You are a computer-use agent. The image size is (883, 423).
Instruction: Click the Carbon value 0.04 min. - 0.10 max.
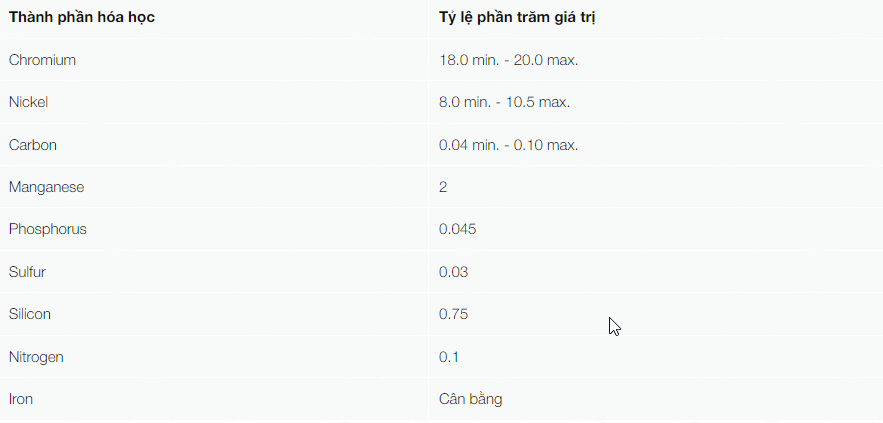[509, 145]
